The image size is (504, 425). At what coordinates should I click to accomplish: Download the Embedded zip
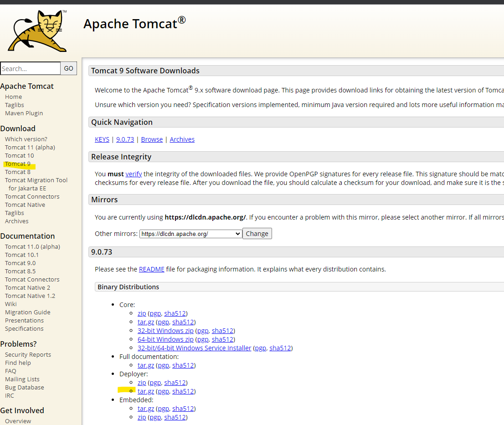click(x=142, y=417)
